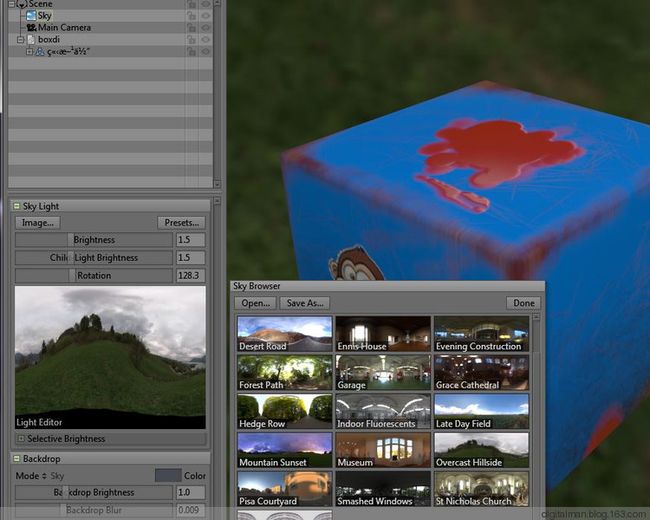The height and width of the screenshot is (520, 650).
Task: Choose the Grace Cathedral sky preset
Action: coord(481,372)
